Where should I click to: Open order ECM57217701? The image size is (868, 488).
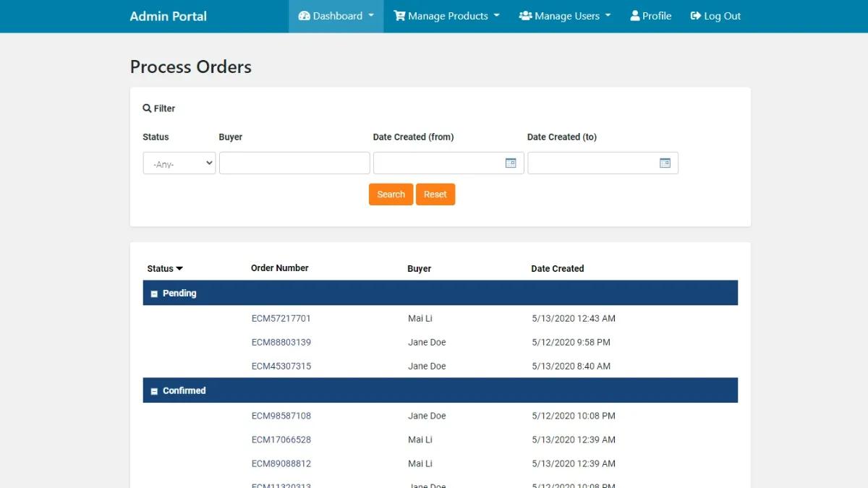(x=281, y=318)
